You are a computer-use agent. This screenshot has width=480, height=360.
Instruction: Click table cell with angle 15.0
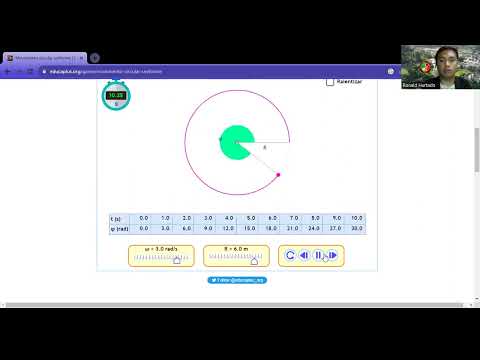pyautogui.click(x=249, y=229)
